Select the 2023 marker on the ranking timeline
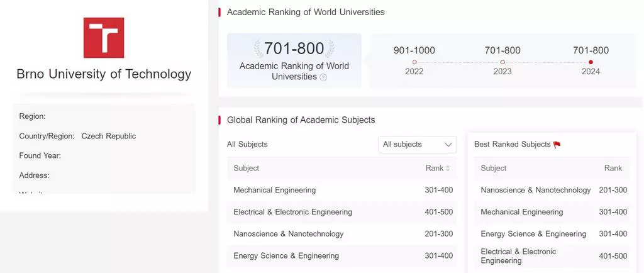Viewport: 644px width, 273px height. (x=502, y=62)
